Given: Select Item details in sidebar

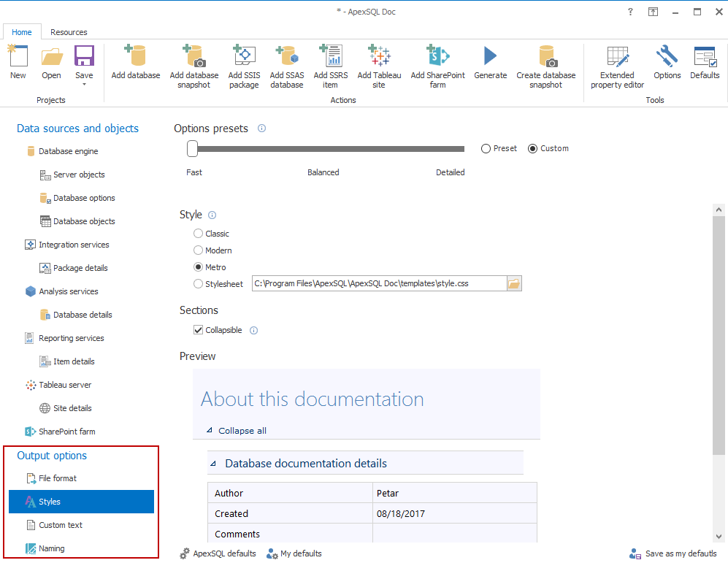Looking at the screenshot, I should 67,361.
